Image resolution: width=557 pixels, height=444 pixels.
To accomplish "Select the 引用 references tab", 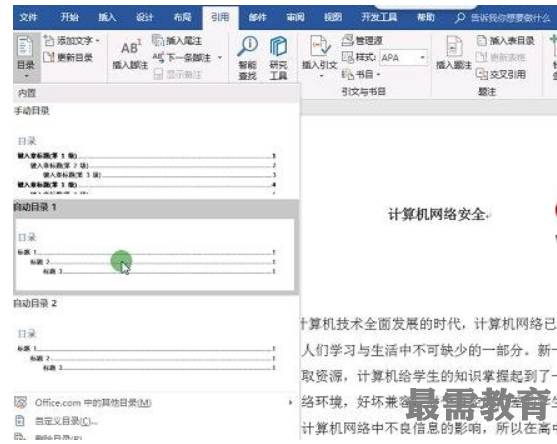I will pyautogui.click(x=220, y=17).
